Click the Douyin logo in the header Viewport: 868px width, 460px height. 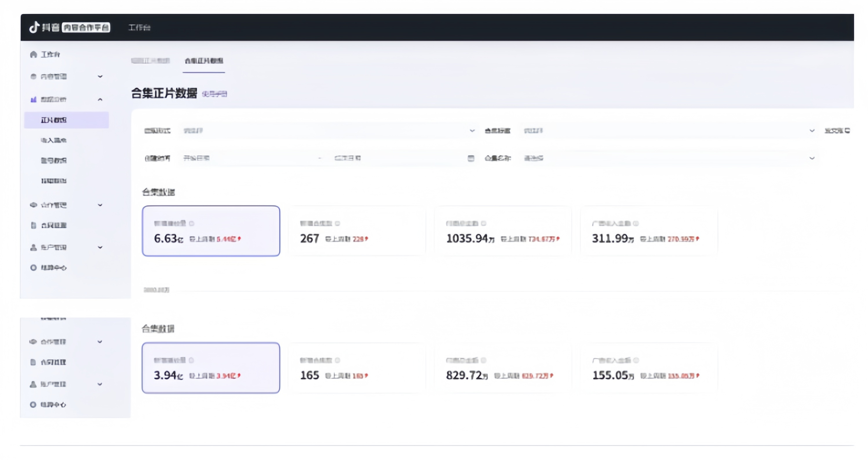pyautogui.click(x=34, y=27)
